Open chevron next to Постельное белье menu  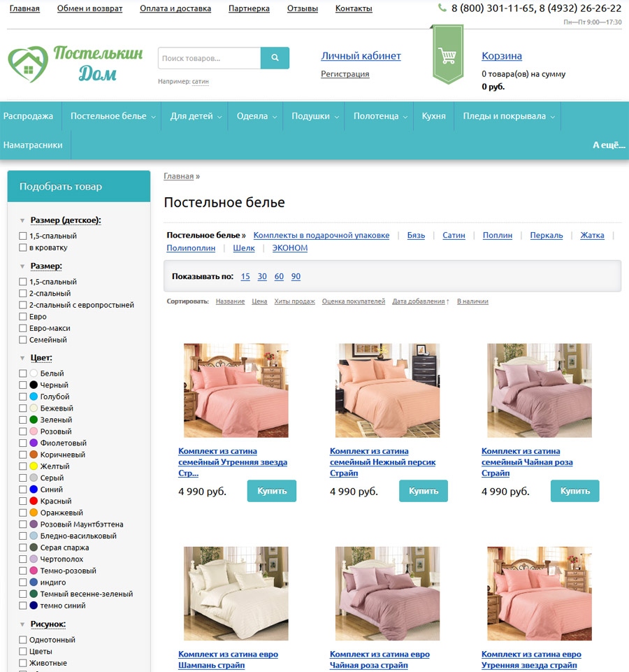click(x=153, y=117)
